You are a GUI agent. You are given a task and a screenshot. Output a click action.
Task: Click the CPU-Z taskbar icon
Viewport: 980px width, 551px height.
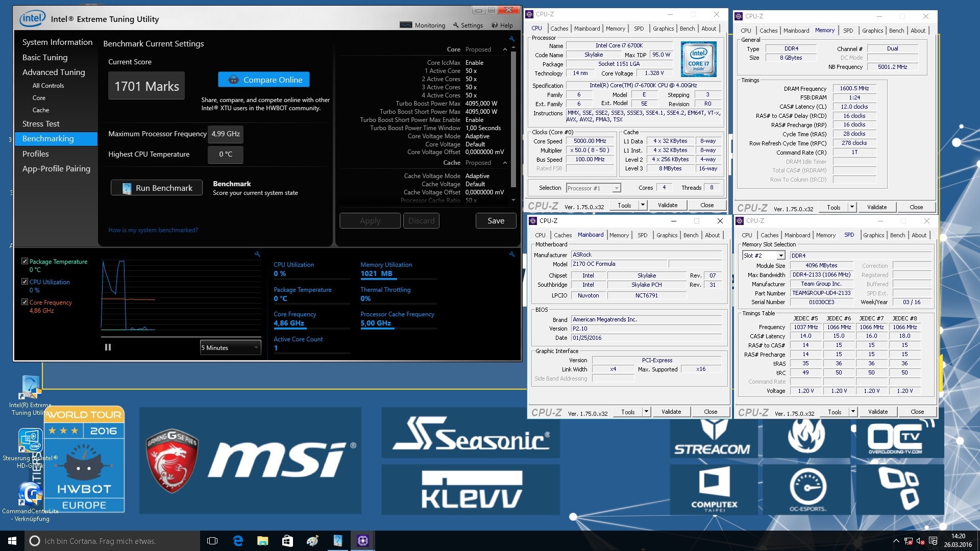[x=363, y=541]
